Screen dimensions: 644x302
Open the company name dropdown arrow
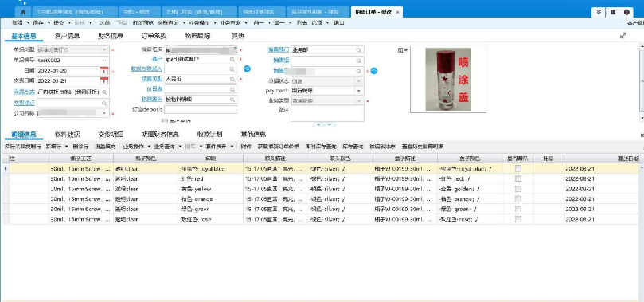pos(104,113)
